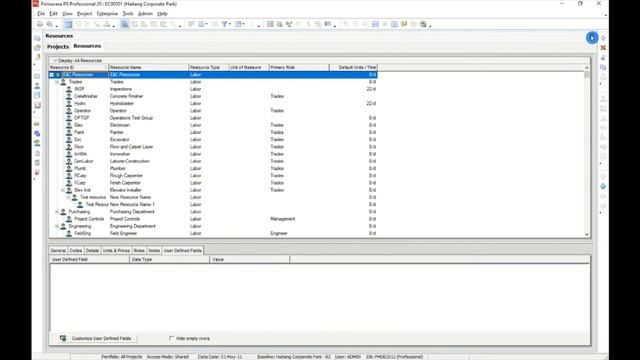Image resolution: width=640 pixels, height=360 pixels.
Task: Select the Concrete Finisher resource row
Action: click(213, 96)
